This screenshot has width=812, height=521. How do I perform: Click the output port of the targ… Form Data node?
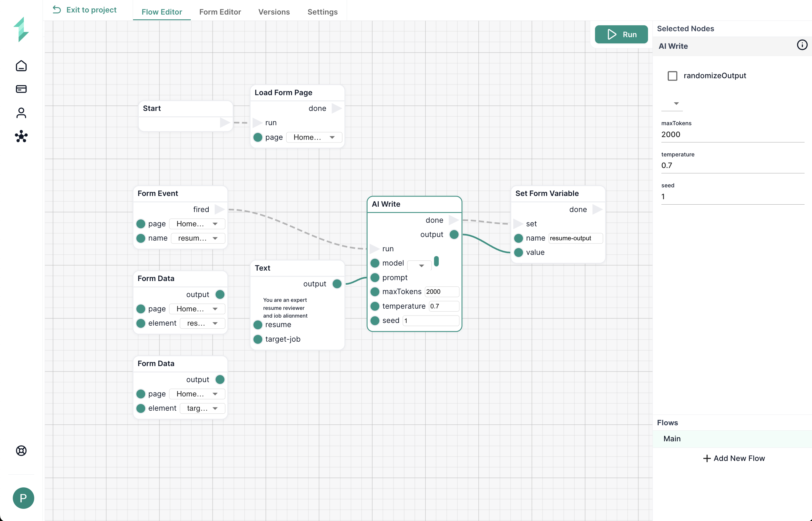coord(220,379)
